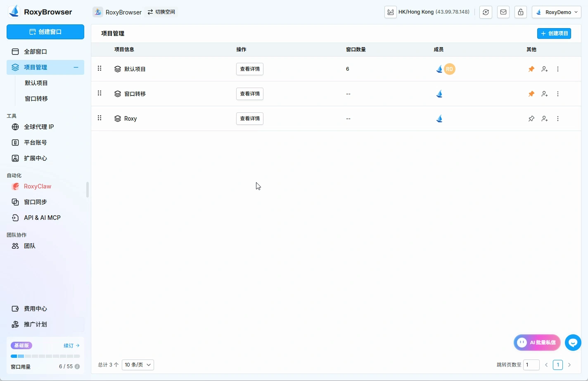Click 切换空间 to switch workspace
Image resolution: width=588 pixels, height=381 pixels.
161,12
